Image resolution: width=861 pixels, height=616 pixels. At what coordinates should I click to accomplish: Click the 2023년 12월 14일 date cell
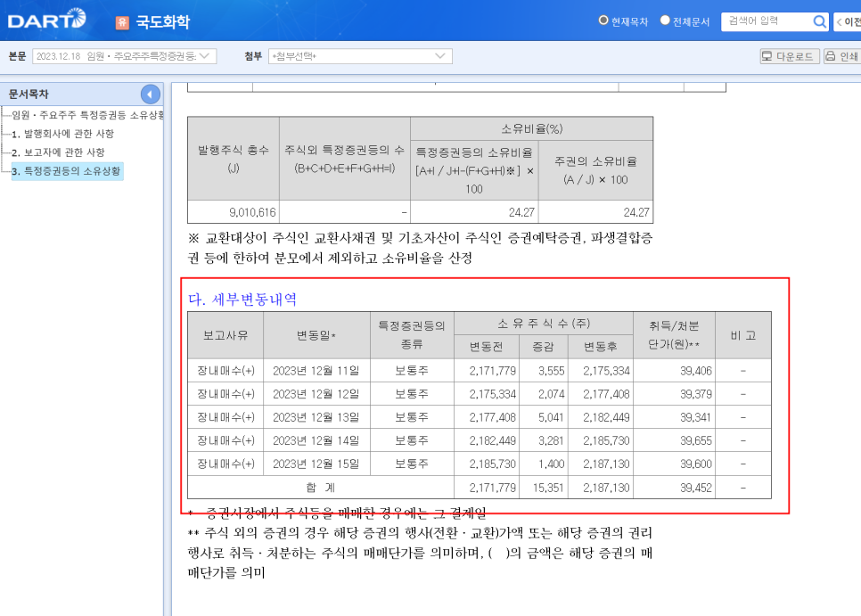click(x=316, y=440)
